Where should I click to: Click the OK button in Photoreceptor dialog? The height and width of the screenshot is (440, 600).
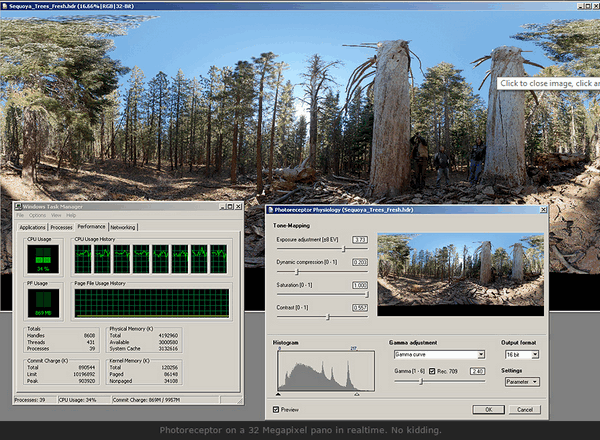pyautogui.click(x=488, y=409)
